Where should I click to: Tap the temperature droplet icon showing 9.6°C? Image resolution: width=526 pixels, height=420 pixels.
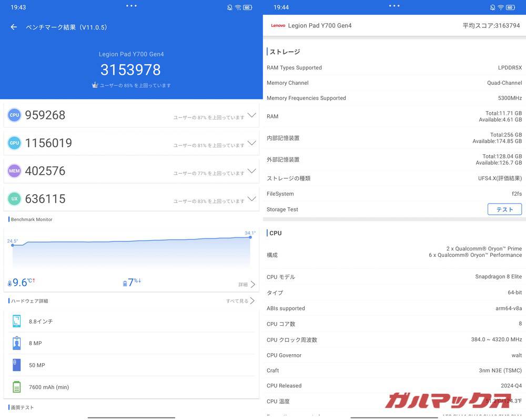[x=9, y=282]
